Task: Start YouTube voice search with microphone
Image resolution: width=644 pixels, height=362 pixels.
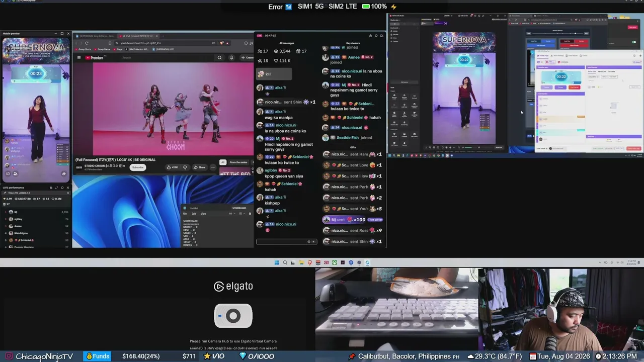Action: (231, 58)
